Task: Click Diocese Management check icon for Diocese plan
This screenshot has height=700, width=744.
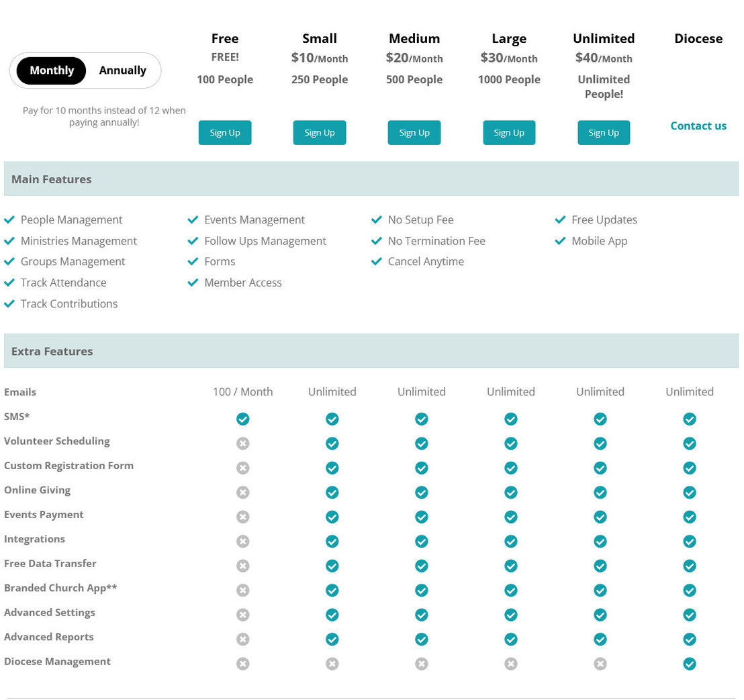Action: 690,664
